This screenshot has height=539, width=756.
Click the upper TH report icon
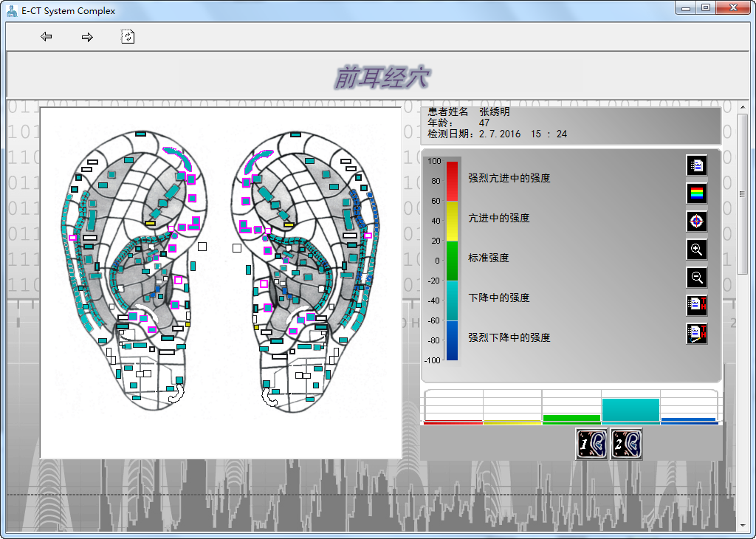point(696,305)
